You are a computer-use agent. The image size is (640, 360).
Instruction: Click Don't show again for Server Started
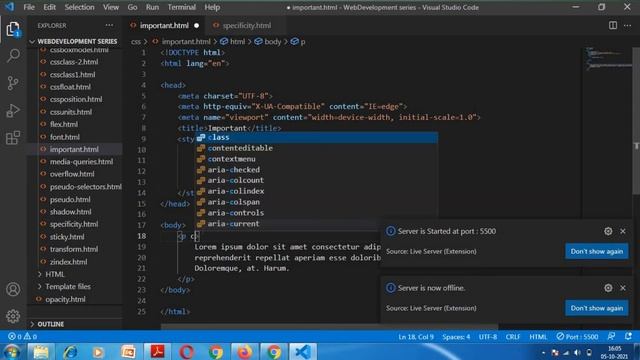coord(596,251)
